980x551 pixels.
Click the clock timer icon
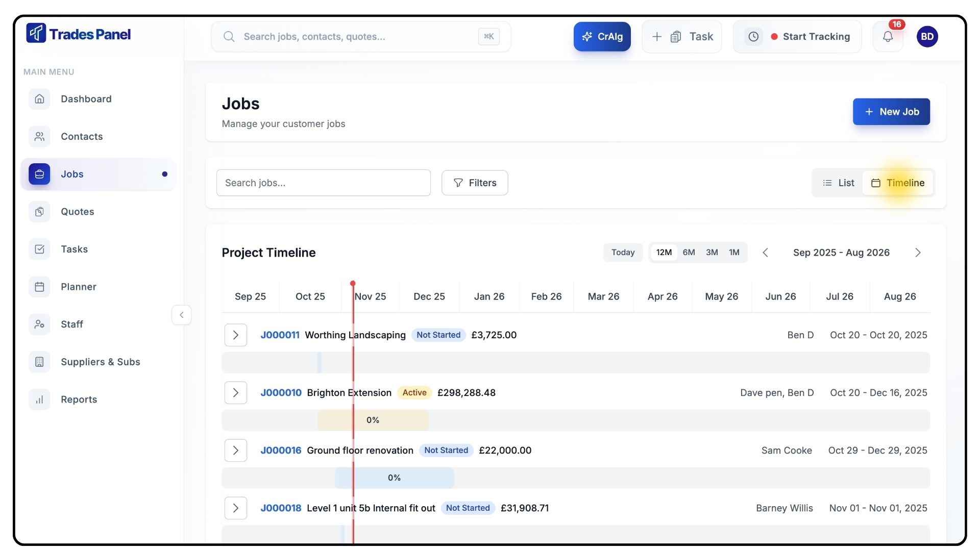coord(753,37)
